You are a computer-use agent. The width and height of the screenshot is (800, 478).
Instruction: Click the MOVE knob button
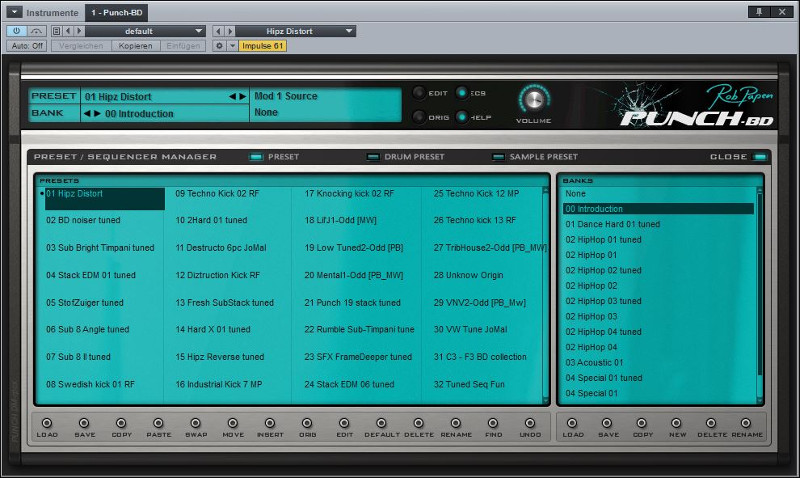click(233, 423)
